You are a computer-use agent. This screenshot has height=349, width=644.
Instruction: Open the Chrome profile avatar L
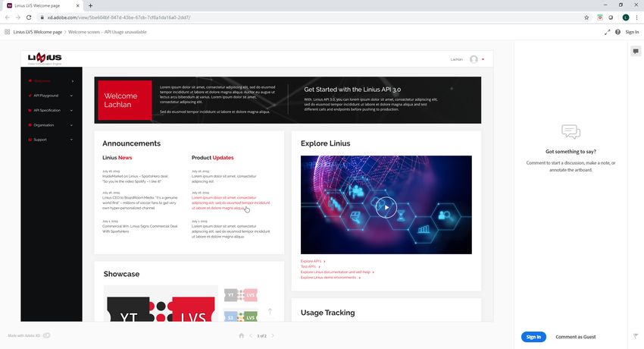[626, 17]
